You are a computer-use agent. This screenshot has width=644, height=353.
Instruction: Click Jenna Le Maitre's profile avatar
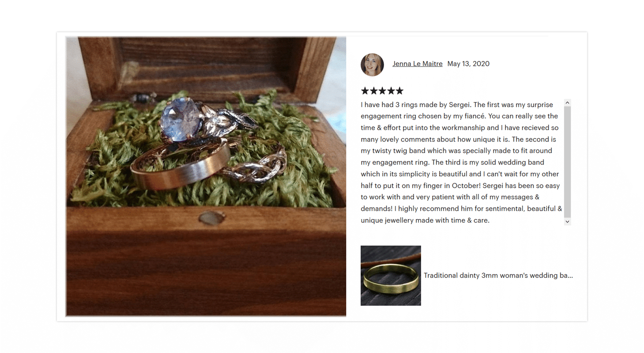[x=372, y=65]
